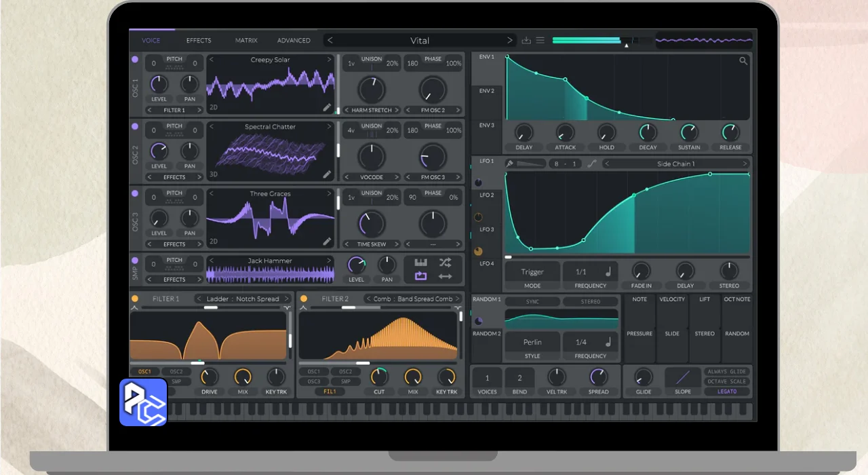Click the magnifier icon in the envelope display
868x475 pixels.
pyautogui.click(x=743, y=61)
